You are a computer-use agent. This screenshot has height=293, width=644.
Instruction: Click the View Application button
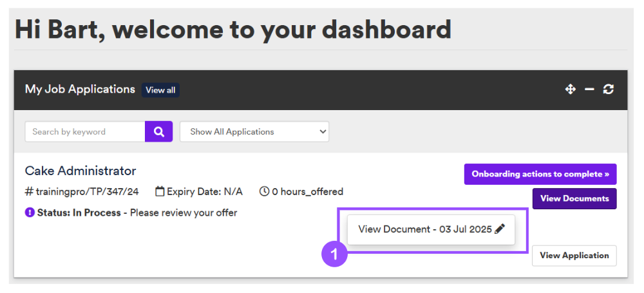pos(574,256)
